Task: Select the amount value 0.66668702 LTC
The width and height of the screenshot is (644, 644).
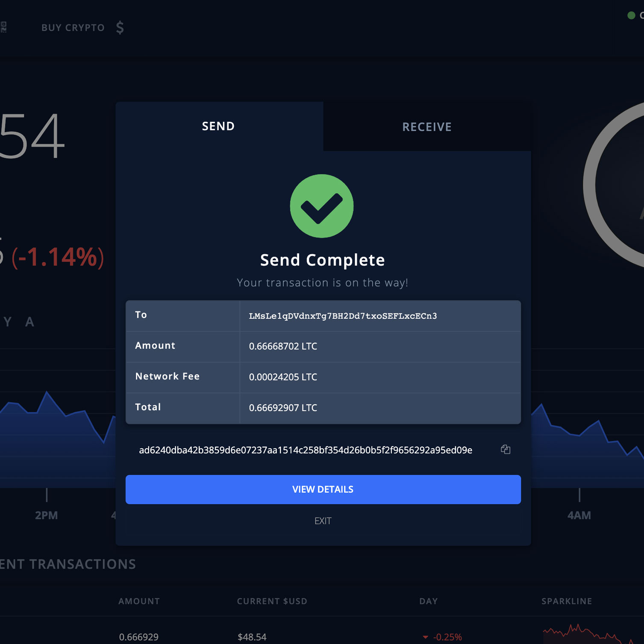Action: coord(283,346)
